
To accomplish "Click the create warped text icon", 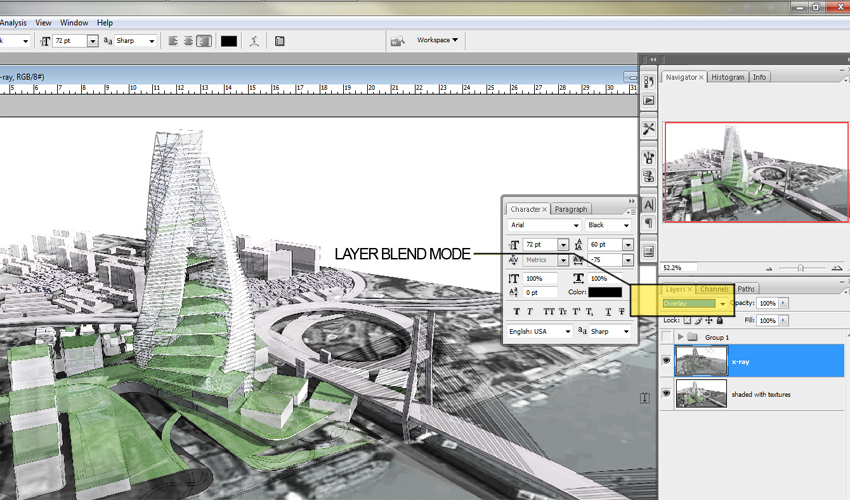I will pos(254,41).
